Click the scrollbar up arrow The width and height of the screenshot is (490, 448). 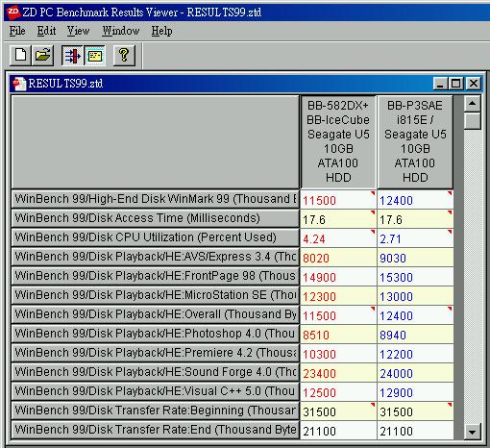pyautogui.click(x=472, y=104)
